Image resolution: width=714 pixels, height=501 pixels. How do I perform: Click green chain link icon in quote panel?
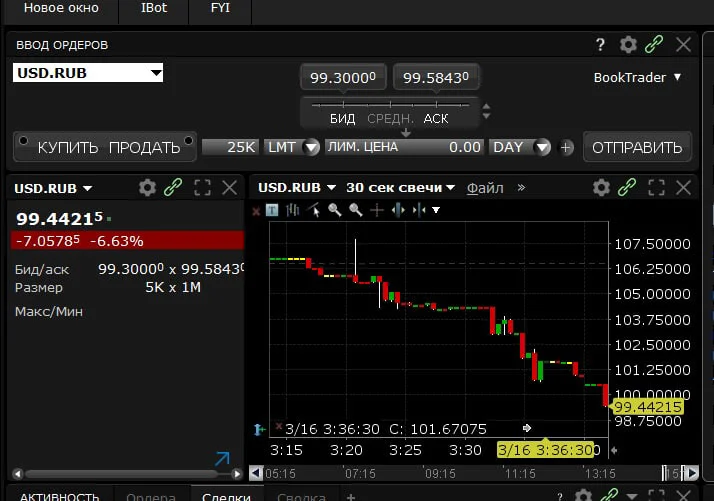(x=173, y=187)
